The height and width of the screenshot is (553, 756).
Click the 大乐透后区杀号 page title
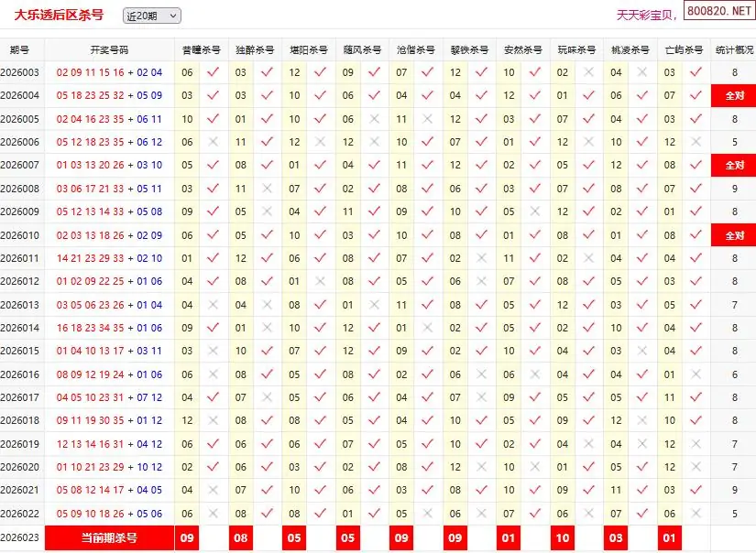(x=59, y=15)
